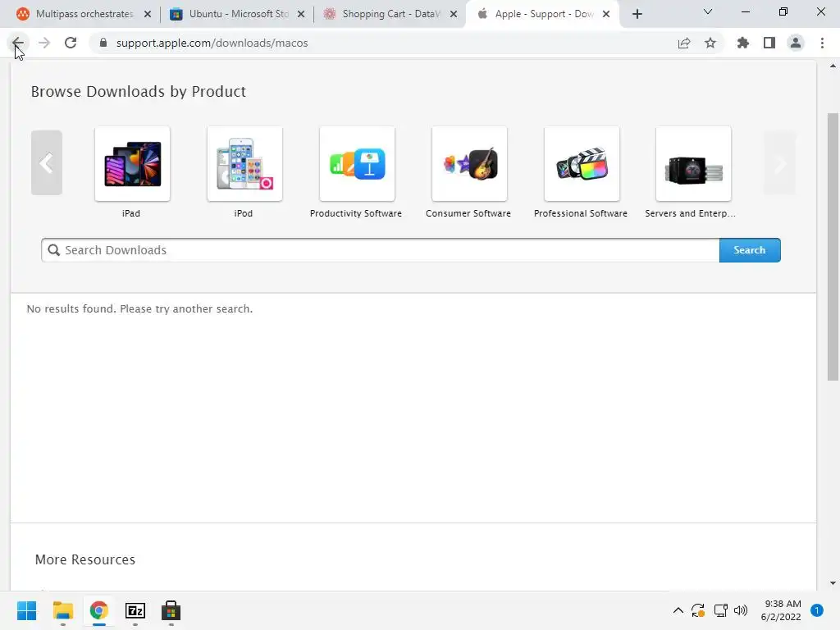Click the site lock icon
Image resolution: width=840 pixels, height=630 pixels.
click(x=103, y=43)
